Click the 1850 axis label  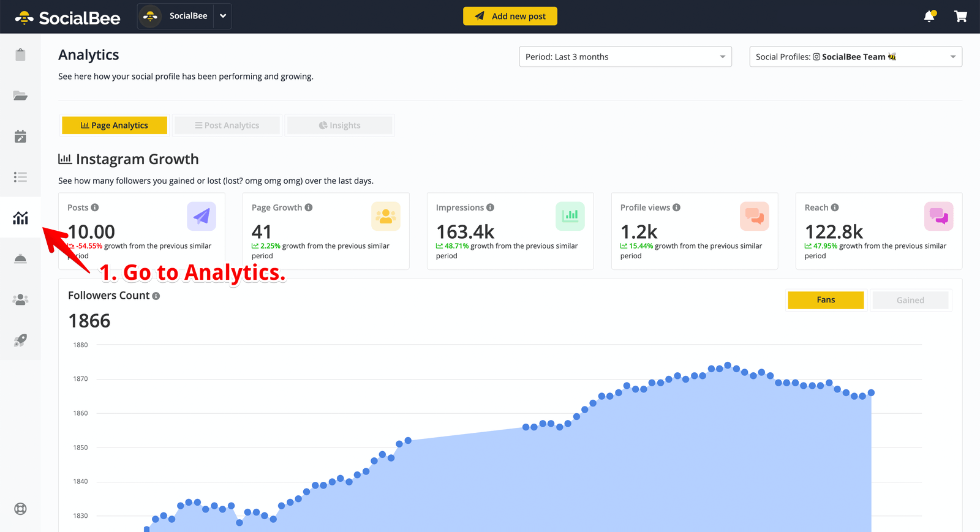(x=80, y=448)
